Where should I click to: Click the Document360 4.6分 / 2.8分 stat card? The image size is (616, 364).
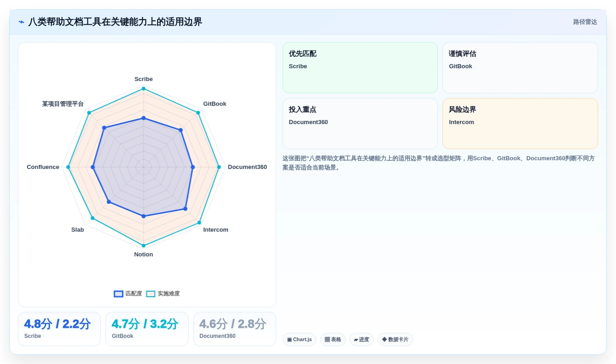tap(234, 329)
